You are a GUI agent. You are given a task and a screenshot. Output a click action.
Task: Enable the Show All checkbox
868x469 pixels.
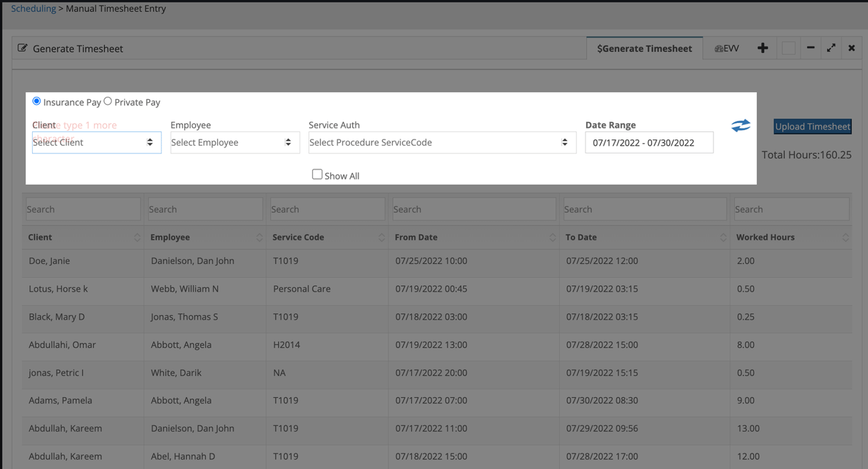coord(317,174)
